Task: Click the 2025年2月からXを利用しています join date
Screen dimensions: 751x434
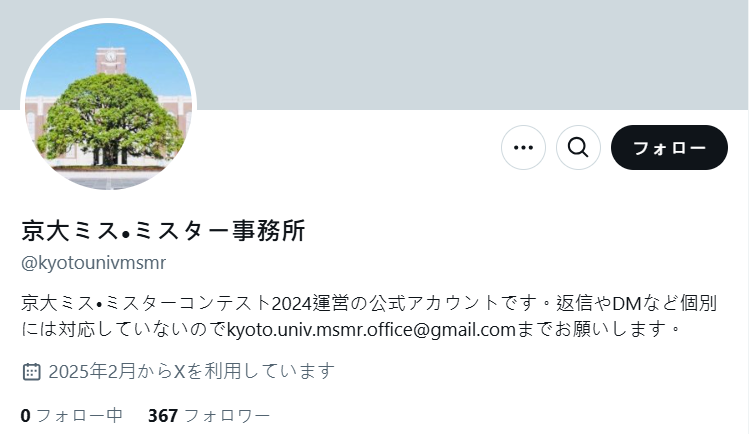Action: 192,371
